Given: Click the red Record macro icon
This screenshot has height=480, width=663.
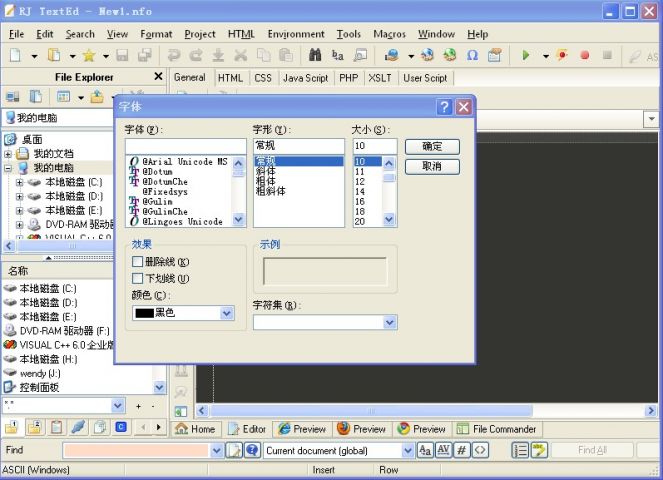Looking at the screenshot, I should (585, 56).
